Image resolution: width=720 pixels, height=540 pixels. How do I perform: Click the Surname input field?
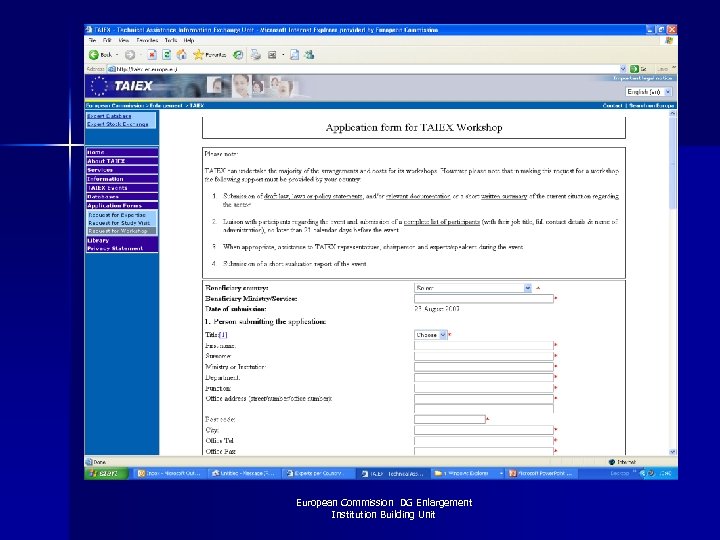pos(484,356)
